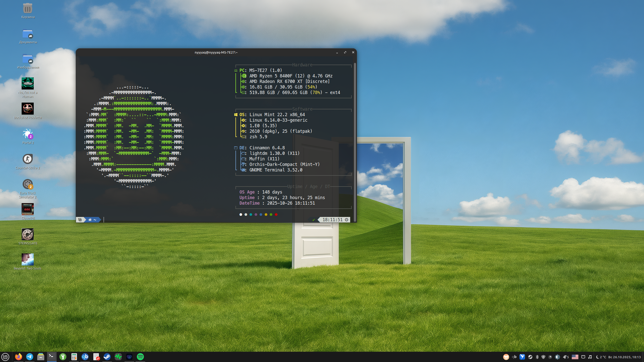644x362 pixels.
Task: Switch keyboard layout via US flag
Action: 575,357
